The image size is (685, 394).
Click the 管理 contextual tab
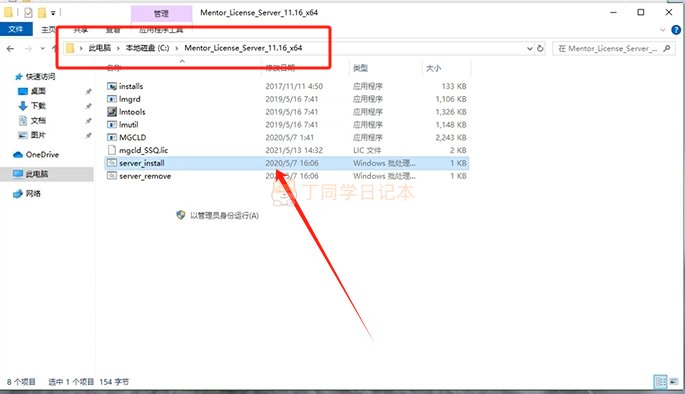pyautogui.click(x=161, y=14)
